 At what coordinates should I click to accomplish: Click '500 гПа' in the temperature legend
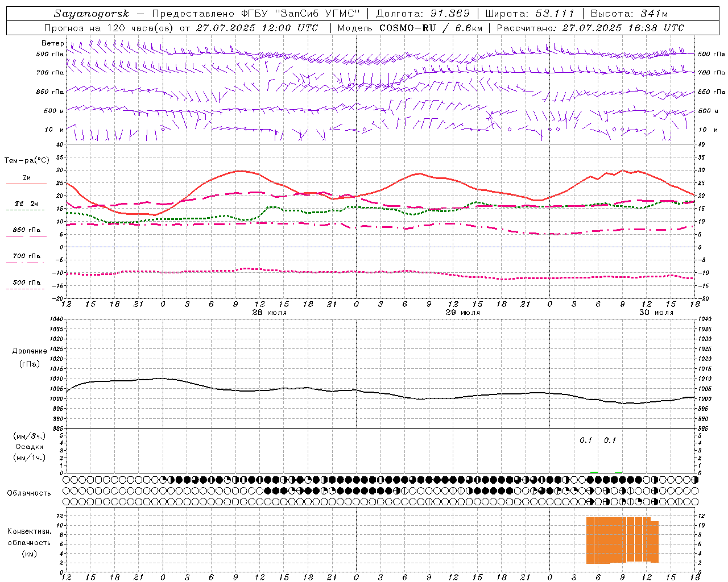[27, 282]
